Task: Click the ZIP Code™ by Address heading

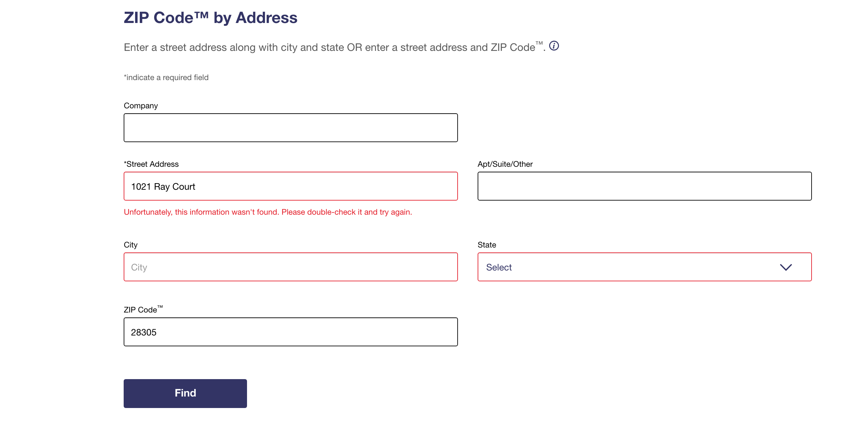Action: 211,17
